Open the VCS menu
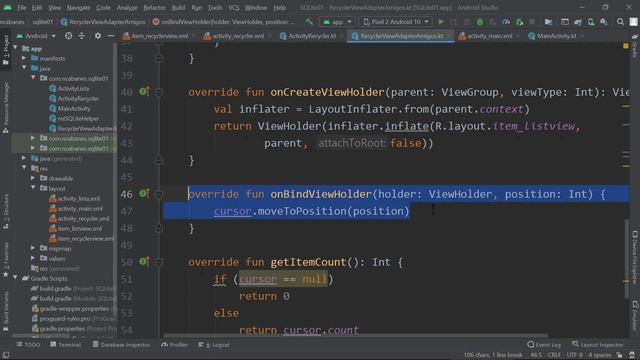This screenshot has height=360, width=640. coord(234,8)
